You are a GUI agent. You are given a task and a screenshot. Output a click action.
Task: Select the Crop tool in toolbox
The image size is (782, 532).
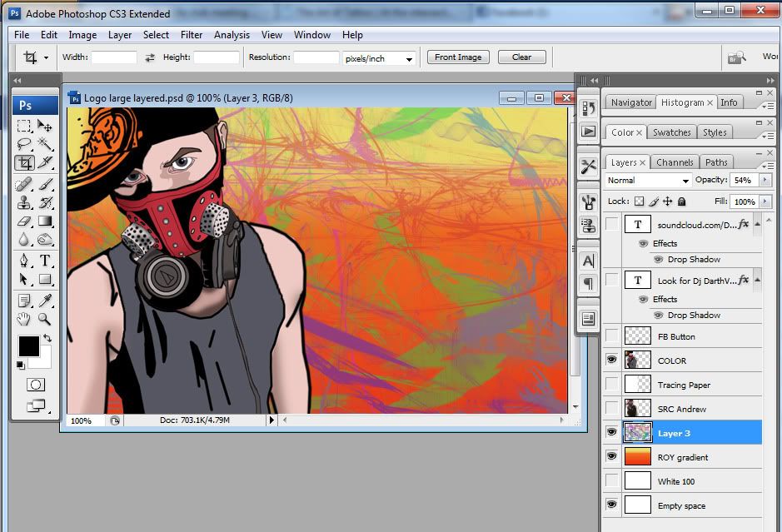[x=24, y=162]
